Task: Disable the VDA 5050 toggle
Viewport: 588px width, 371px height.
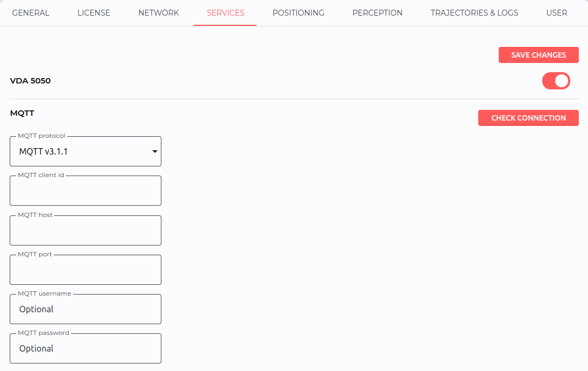Action: [556, 81]
